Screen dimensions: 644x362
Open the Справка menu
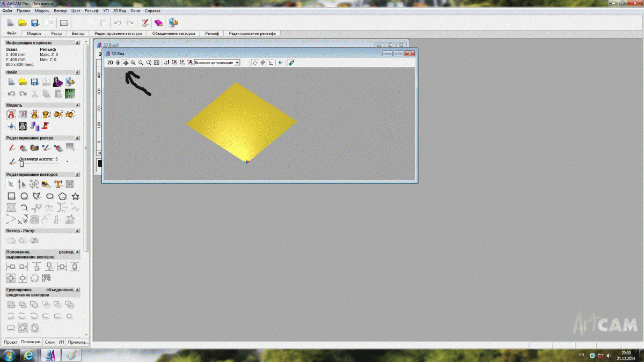[x=152, y=11]
